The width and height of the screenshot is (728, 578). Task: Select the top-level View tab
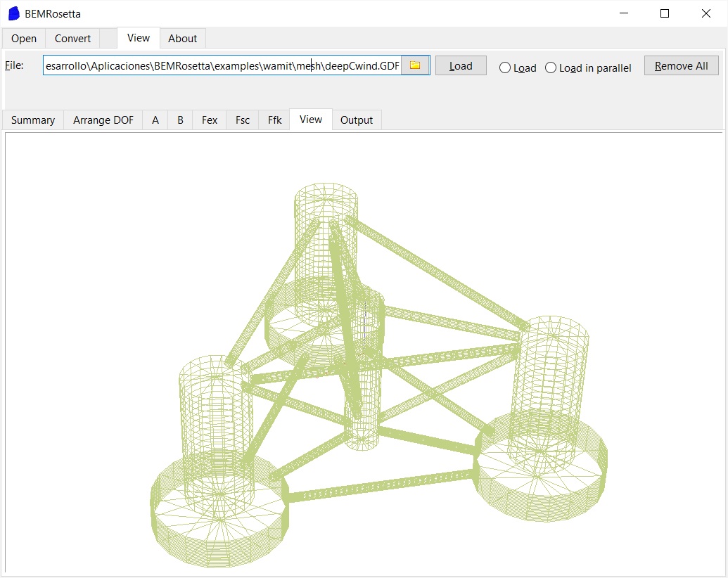pyautogui.click(x=139, y=38)
